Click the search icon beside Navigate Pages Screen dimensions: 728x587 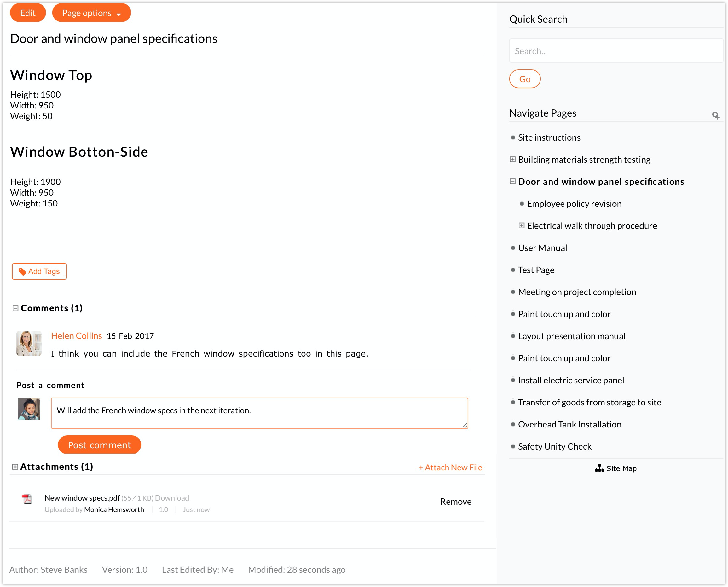[715, 116]
